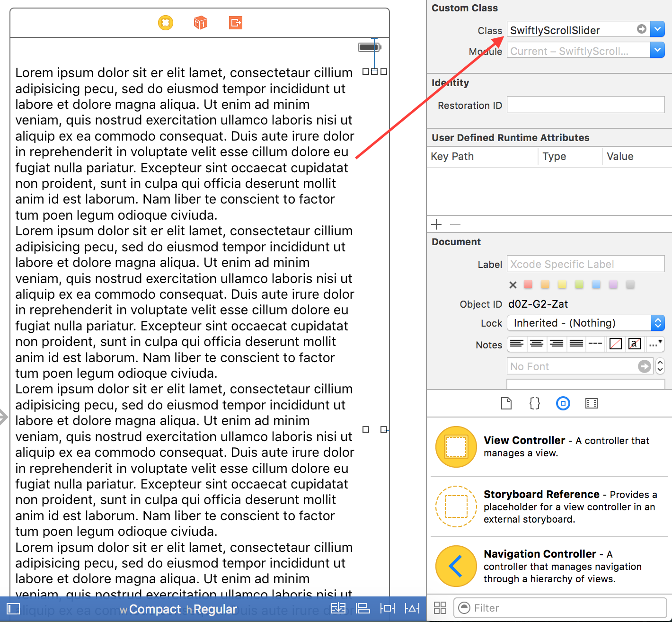Focus the Restoration ID input field
The image size is (672, 622).
coord(586,105)
